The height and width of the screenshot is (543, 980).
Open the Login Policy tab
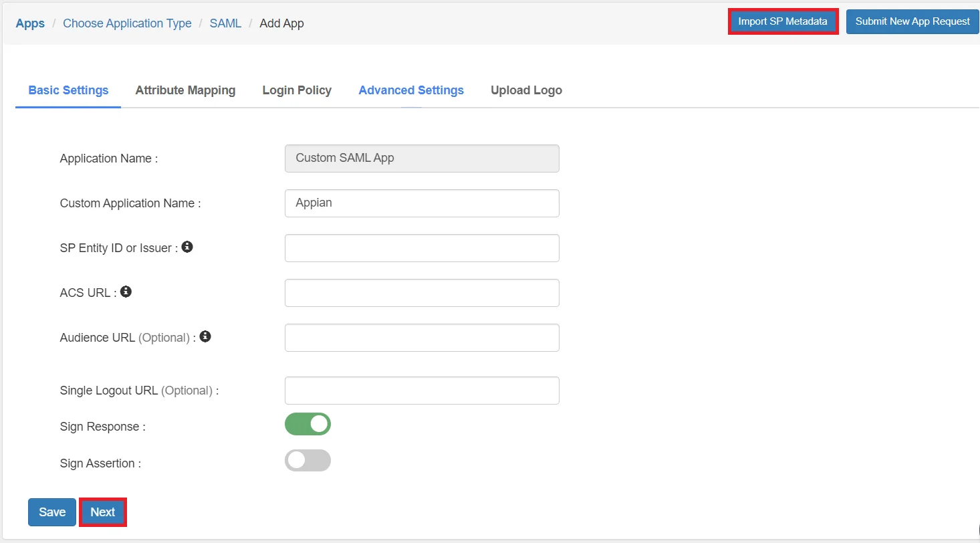[297, 90]
